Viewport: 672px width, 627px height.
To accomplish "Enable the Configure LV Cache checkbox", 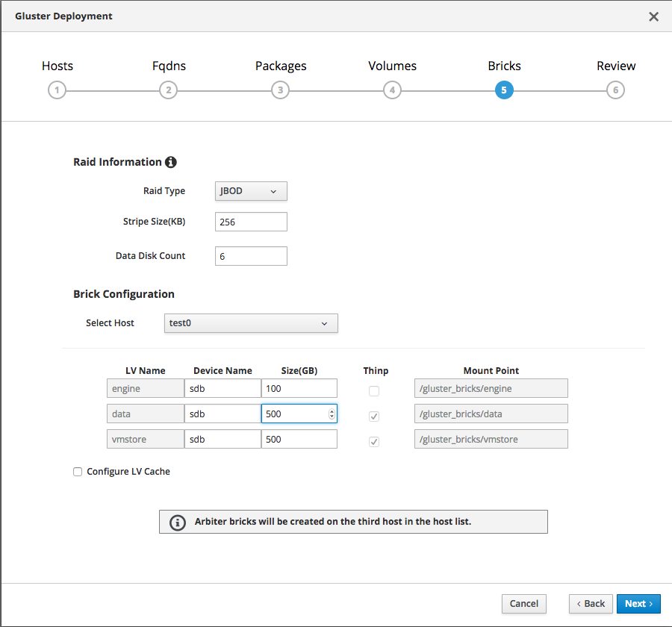I will 78,472.
